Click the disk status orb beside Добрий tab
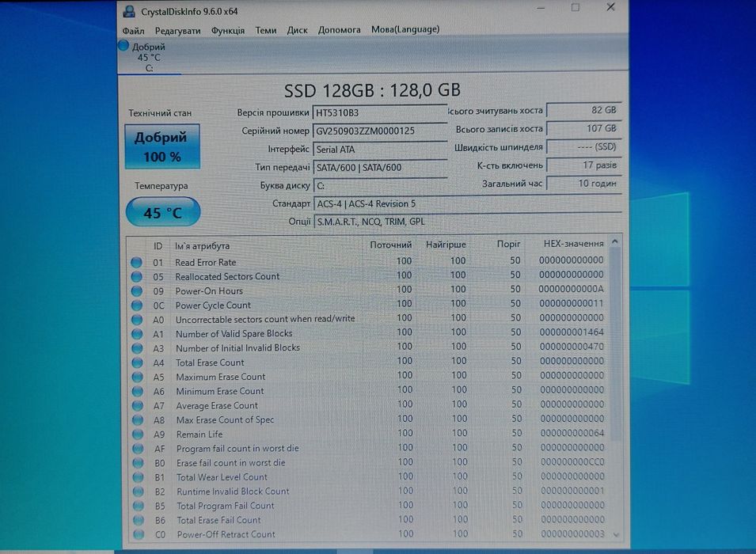Viewport: 756px width, 554px height. coord(123,46)
